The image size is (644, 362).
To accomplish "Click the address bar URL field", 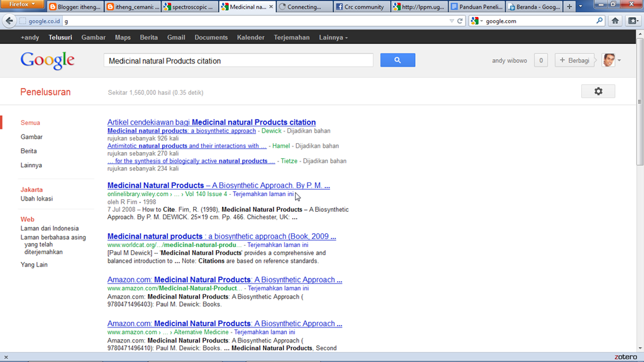I will coord(255,21).
